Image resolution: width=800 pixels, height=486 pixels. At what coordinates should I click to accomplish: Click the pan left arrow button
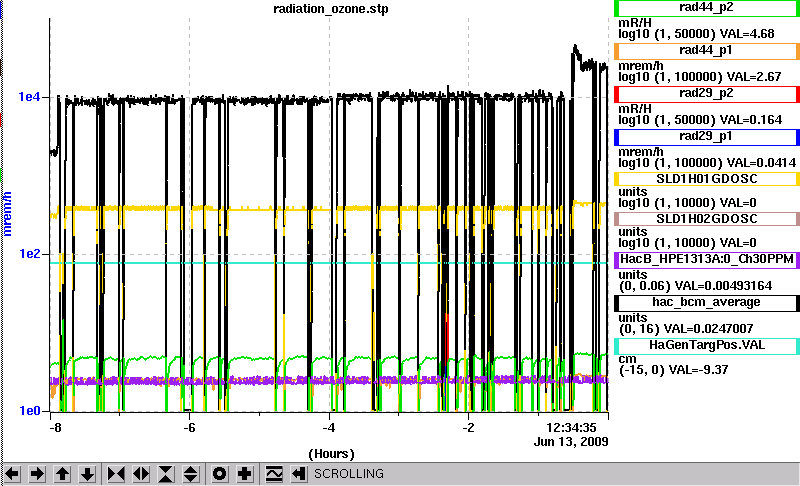click(x=12, y=474)
